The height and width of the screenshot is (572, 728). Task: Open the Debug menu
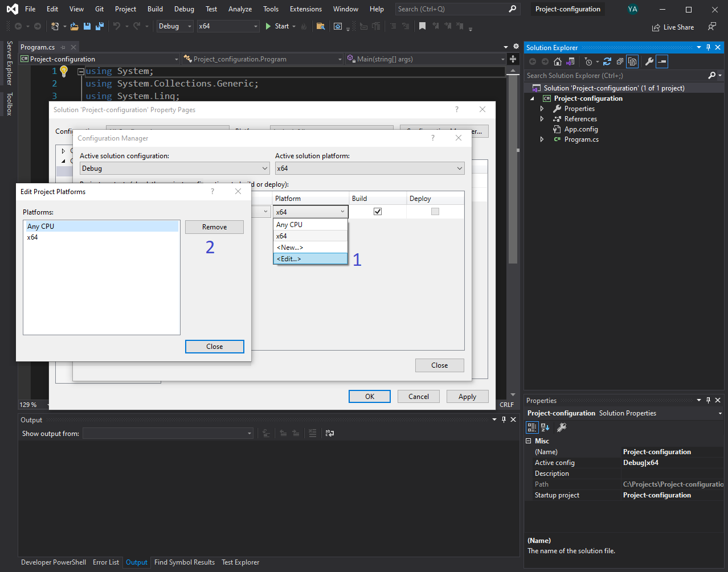click(x=184, y=9)
